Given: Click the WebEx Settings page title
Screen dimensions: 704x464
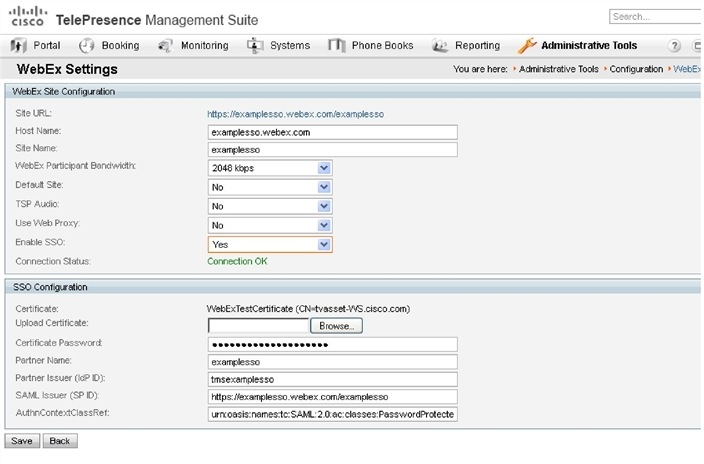Looking at the screenshot, I should tap(67, 69).
